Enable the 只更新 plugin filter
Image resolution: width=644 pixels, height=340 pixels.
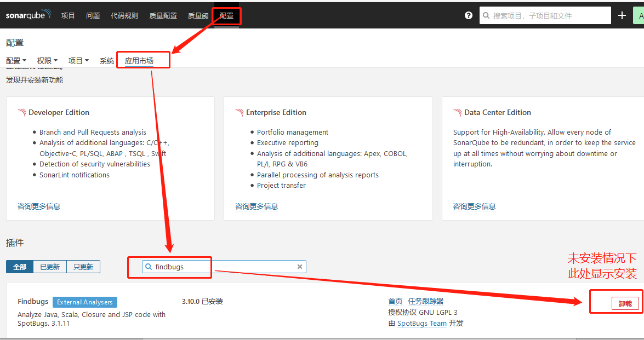(83, 267)
